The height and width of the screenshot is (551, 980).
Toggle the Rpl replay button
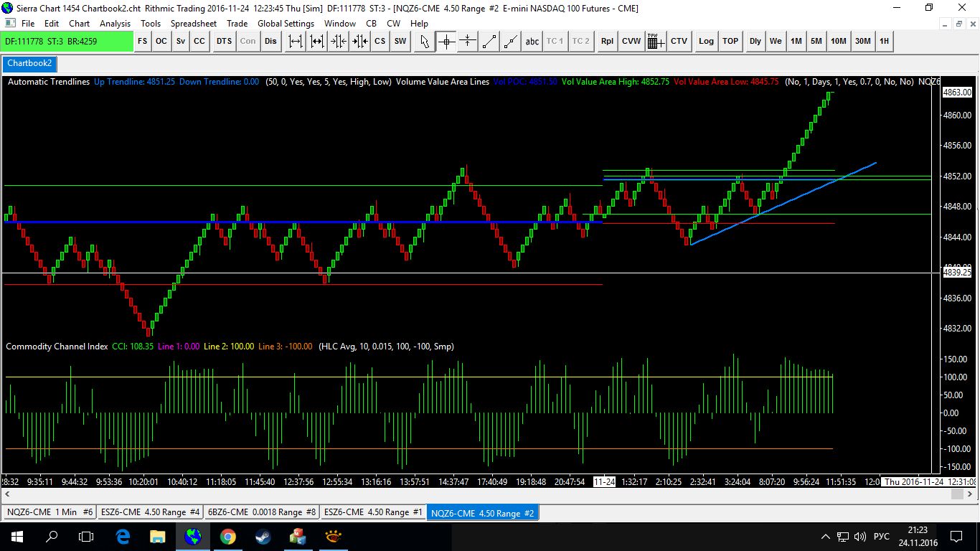click(607, 41)
